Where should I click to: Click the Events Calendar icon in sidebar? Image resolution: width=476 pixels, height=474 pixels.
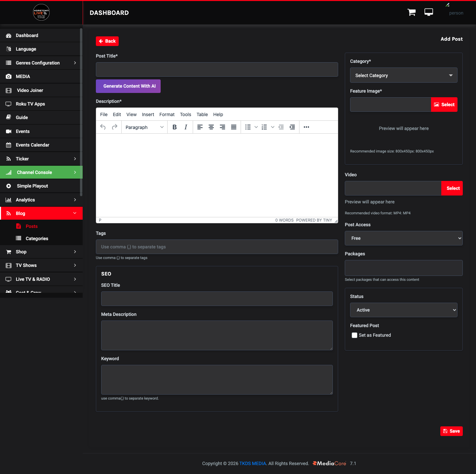coord(9,145)
